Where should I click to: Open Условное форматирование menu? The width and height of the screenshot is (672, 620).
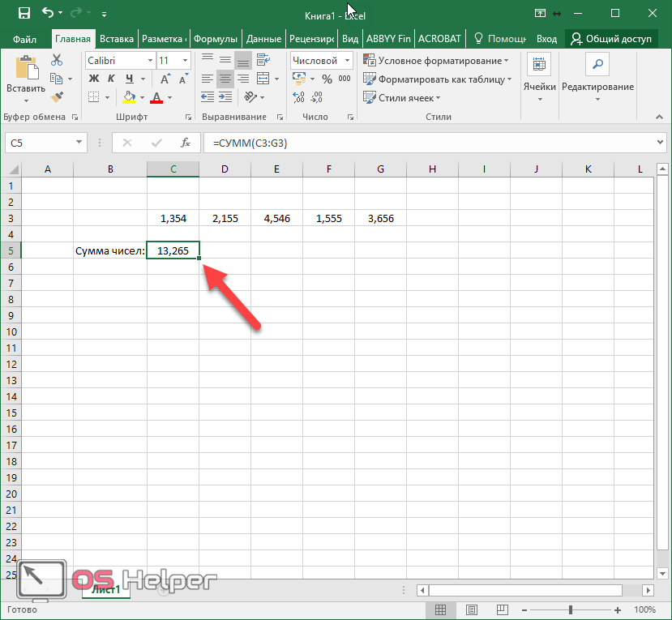tap(436, 61)
